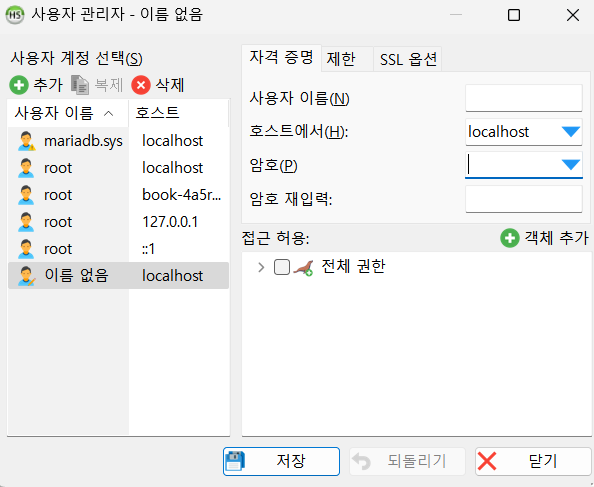Click the green plus 추가 icon
594x487 pixels.
19,85
